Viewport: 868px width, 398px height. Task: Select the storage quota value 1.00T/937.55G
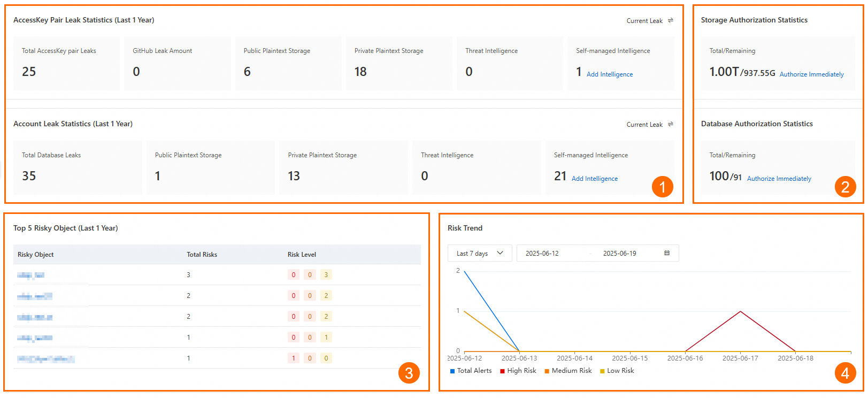[742, 72]
